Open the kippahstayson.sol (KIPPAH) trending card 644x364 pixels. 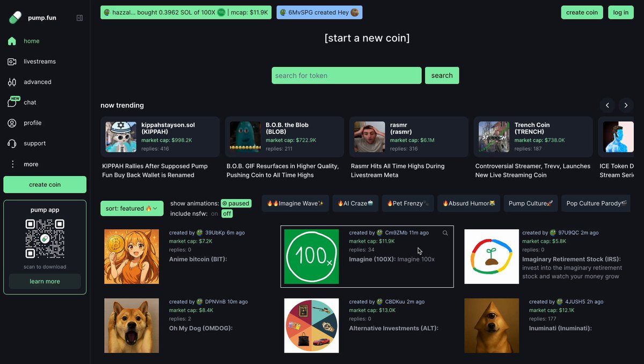(x=160, y=137)
